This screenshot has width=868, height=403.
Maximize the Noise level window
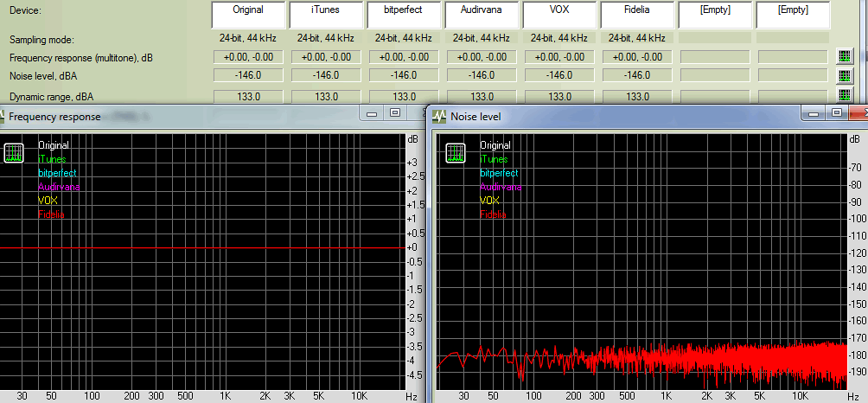[x=837, y=113]
